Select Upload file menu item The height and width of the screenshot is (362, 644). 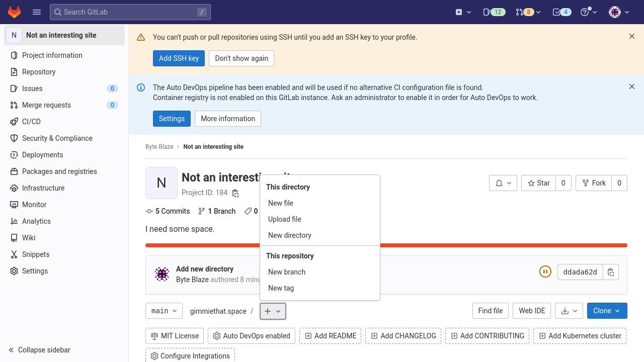tap(320, 219)
